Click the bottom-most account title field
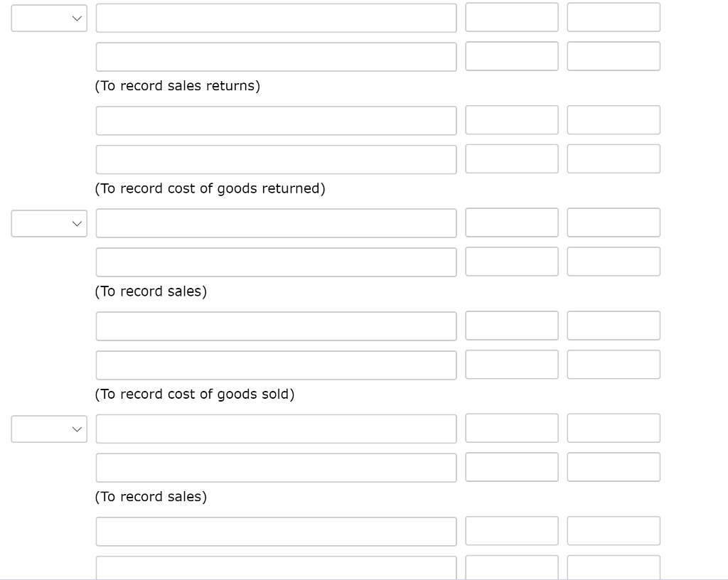Image resolution: width=728 pixels, height=580 pixels. tap(277, 567)
